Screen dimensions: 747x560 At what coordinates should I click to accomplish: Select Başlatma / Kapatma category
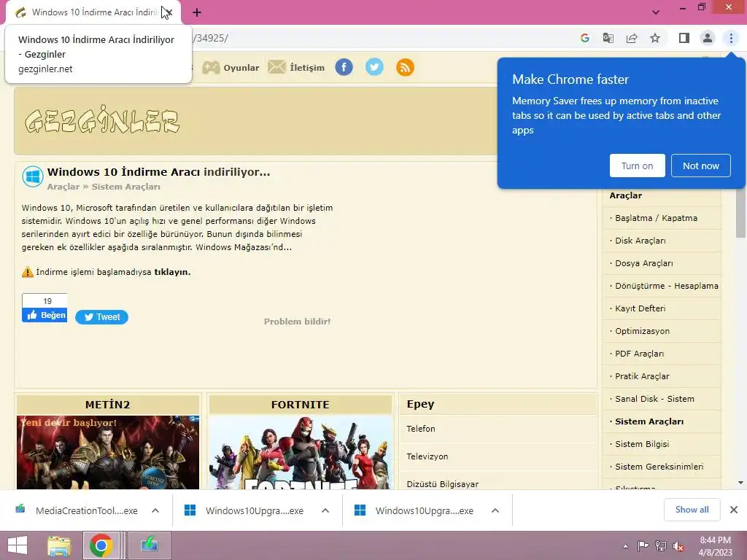tap(661, 218)
